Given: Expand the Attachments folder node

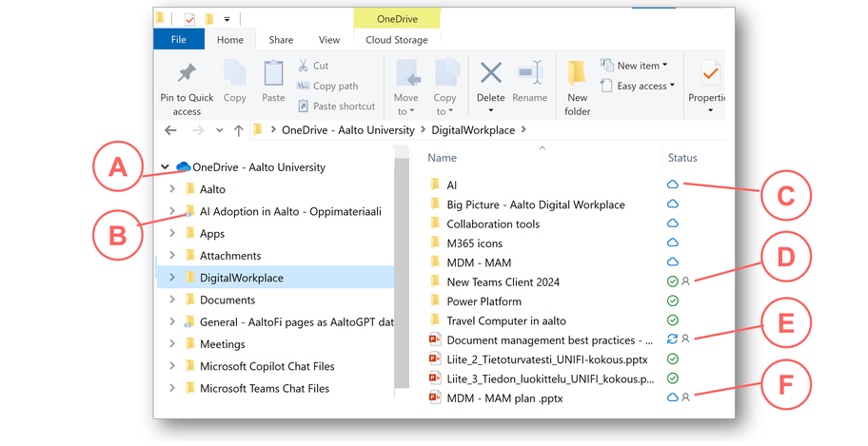Looking at the screenshot, I should pyautogui.click(x=172, y=255).
